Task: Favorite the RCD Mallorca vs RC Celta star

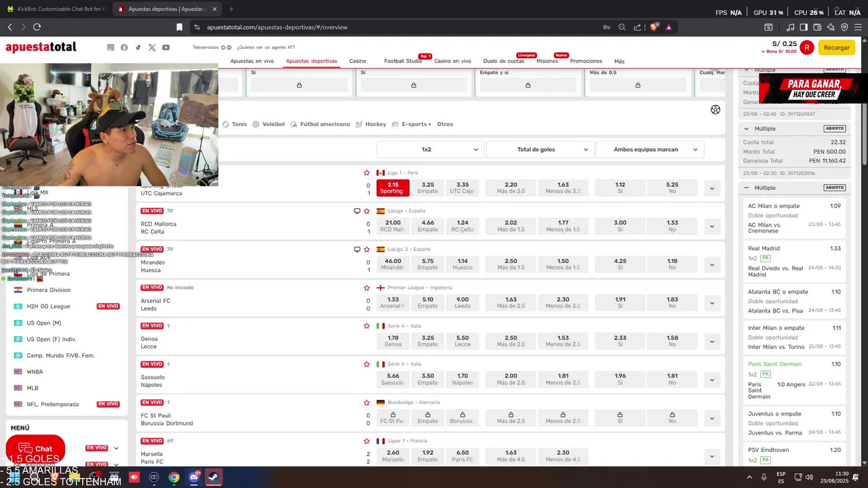Action: tap(367, 211)
